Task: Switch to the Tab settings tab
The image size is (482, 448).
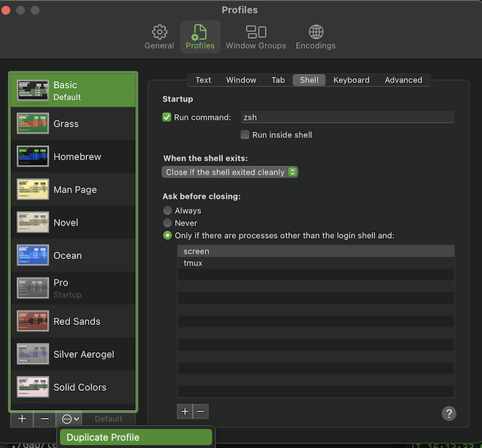Action: [278, 80]
